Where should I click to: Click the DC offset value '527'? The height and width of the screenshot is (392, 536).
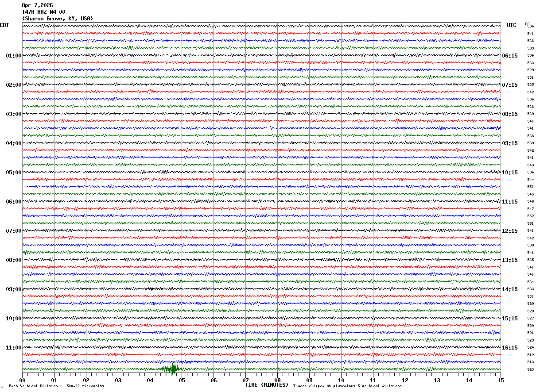click(x=530, y=318)
